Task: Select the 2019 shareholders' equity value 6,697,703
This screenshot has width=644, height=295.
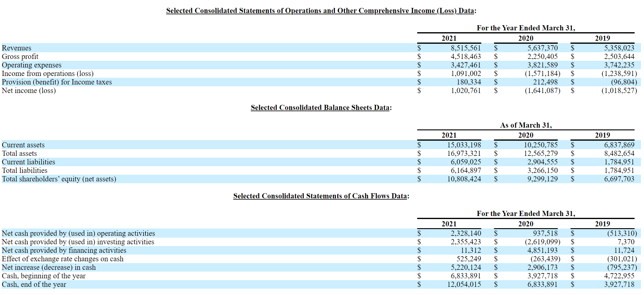Action: pyautogui.click(x=619, y=179)
